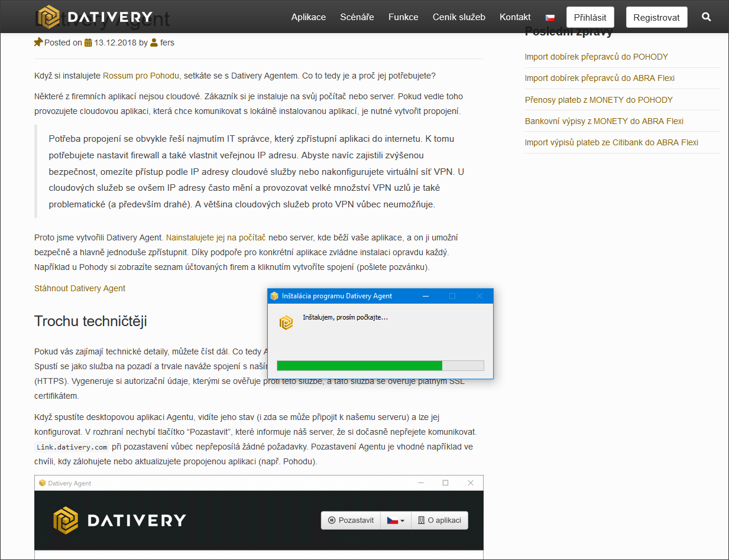The image size is (729, 560).
Task: Open Import dobírek přepravců do ABRA Flexi
Action: coord(600,78)
